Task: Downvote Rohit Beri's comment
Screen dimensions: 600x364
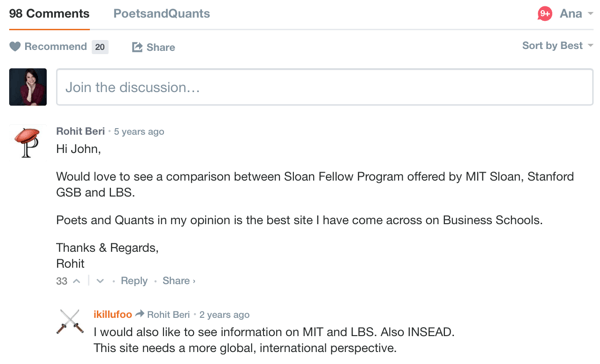Action: pos(100,281)
